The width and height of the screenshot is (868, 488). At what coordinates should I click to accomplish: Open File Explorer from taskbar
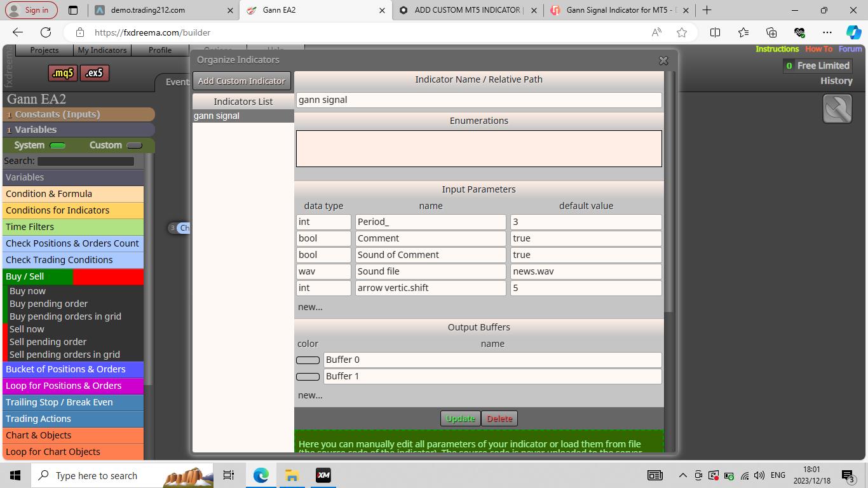coord(292,475)
